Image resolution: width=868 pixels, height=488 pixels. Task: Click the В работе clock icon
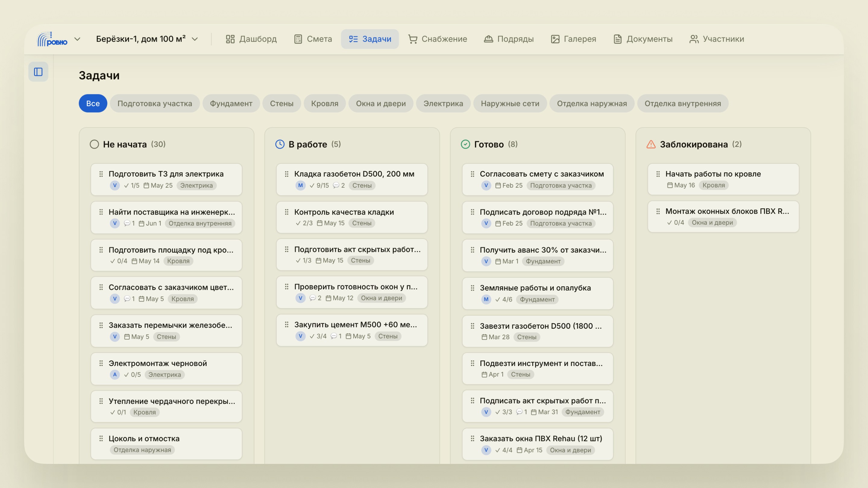(x=280, y=144)
